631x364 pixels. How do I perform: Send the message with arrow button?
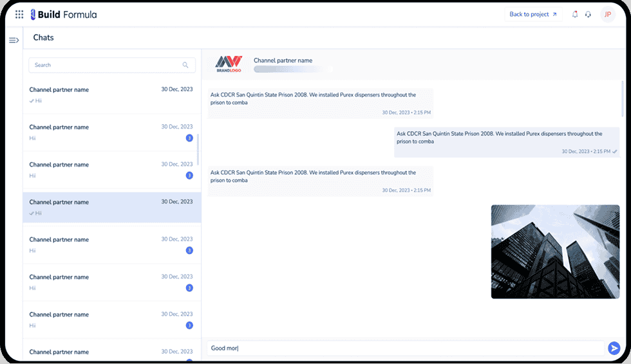coord(614,348)
